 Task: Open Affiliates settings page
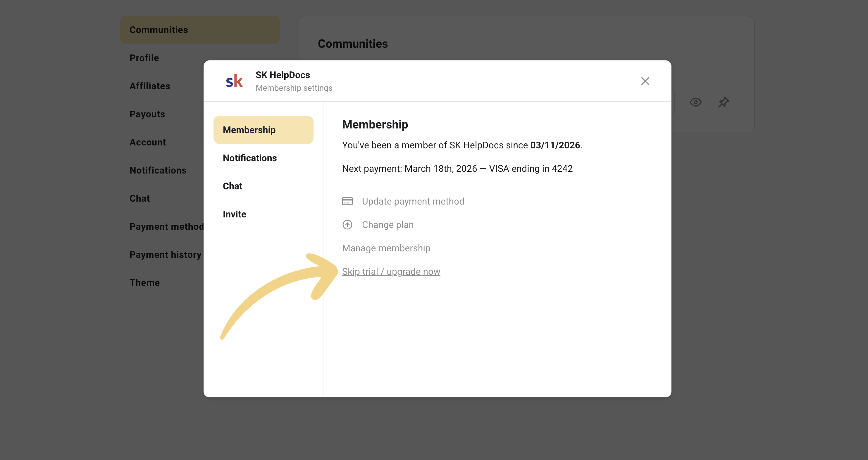(x=150, y=86)
